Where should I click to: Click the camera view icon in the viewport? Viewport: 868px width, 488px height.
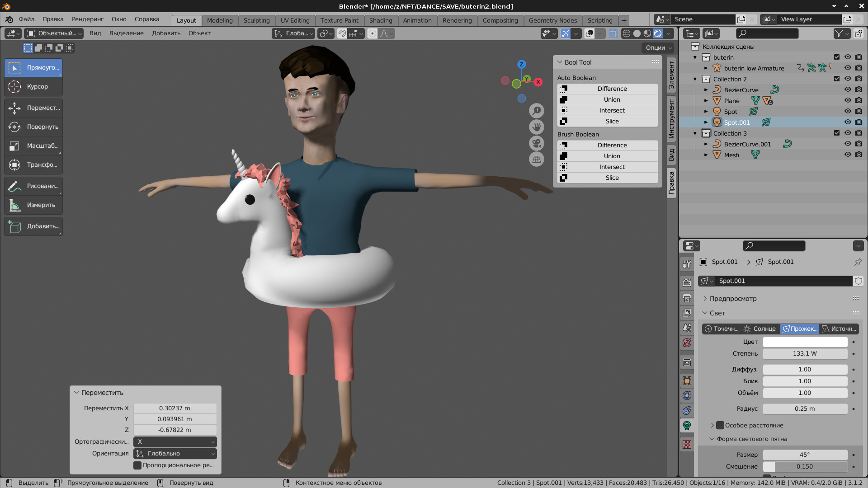tap(536, 144)
